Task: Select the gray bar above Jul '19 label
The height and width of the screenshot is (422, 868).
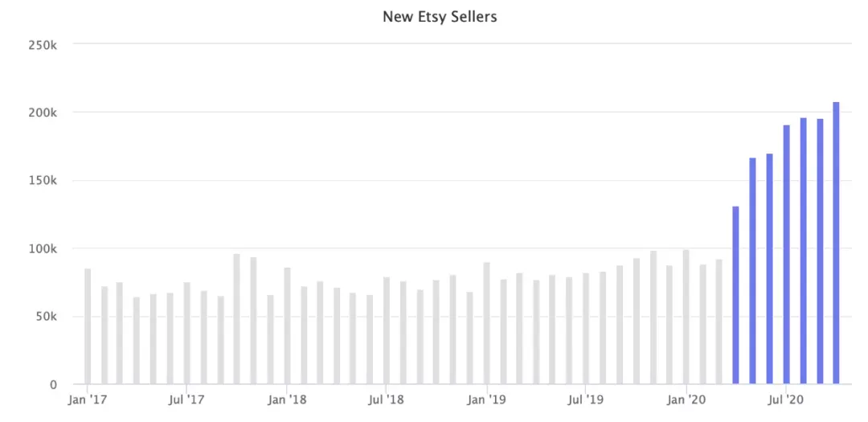Action: (586, 329)
